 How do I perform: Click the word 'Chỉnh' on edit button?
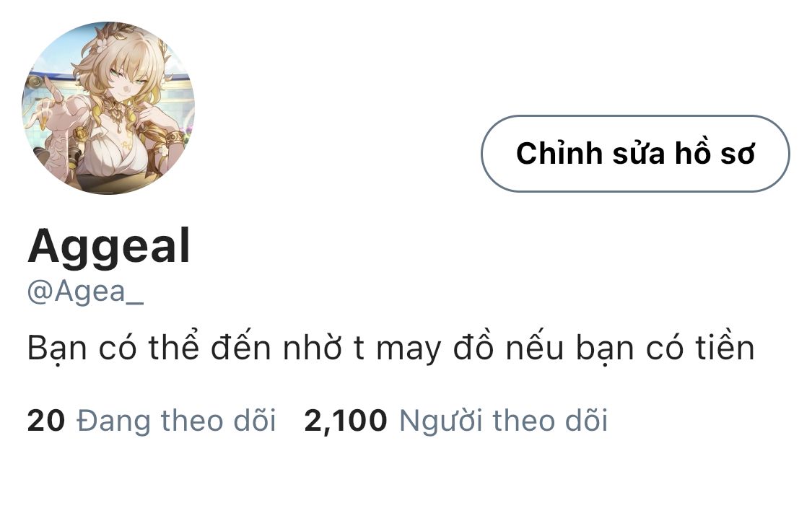[559, 153]
